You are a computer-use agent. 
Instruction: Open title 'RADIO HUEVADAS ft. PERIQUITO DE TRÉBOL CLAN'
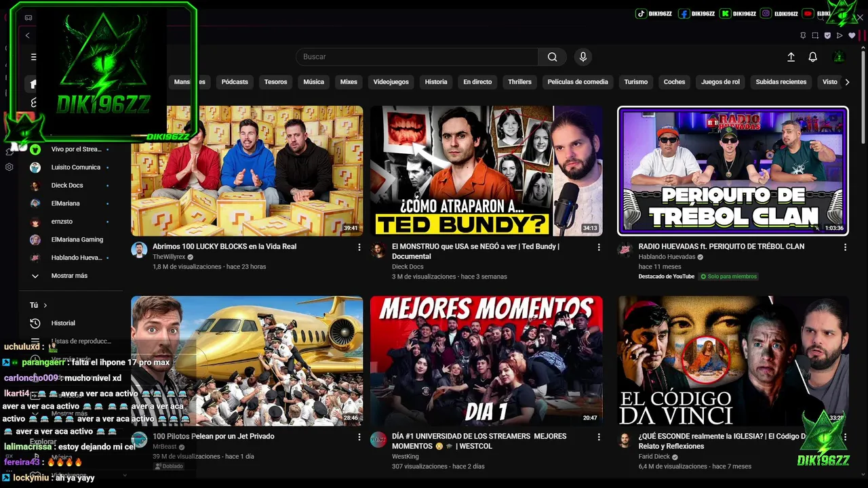[721, 247]
